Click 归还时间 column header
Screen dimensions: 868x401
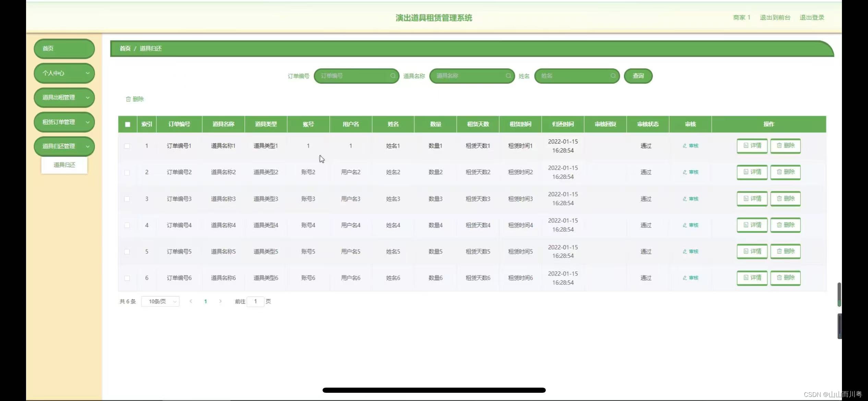pyautogui.click(x=563, y=124)
